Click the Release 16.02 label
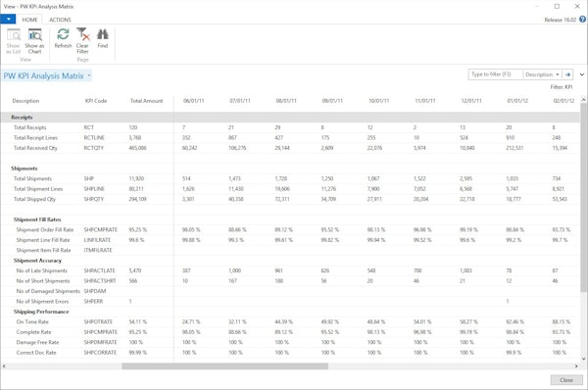The width and height of the screenshot is (588, 390). coord(561,20)
